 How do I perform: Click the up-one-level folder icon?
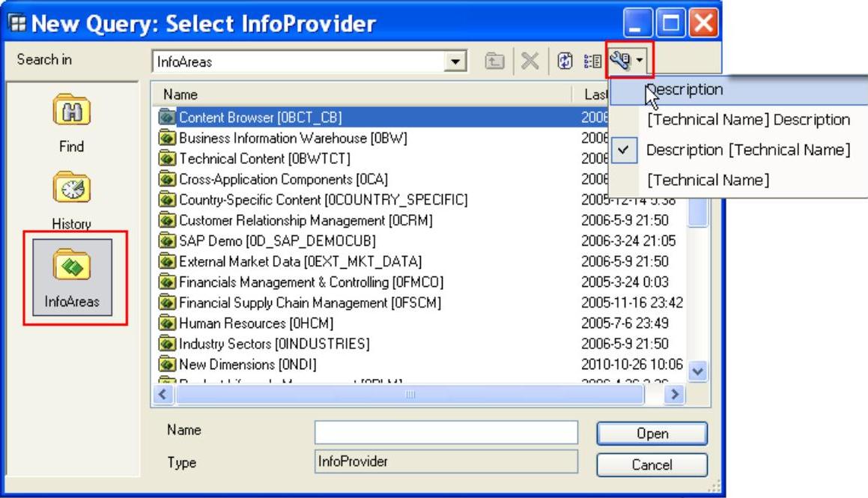point(494,61)
